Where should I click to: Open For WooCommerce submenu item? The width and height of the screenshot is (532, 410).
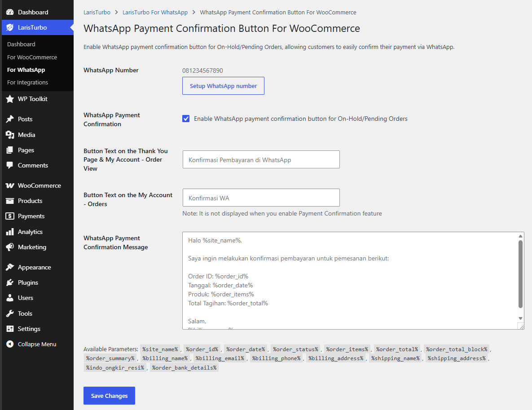[x=32, y=57]
